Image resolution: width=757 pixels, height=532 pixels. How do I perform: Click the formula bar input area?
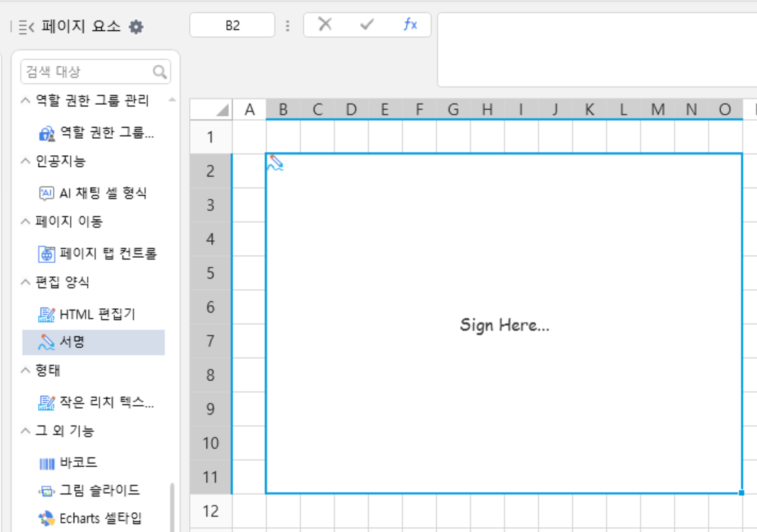click(x=598, y=50)
